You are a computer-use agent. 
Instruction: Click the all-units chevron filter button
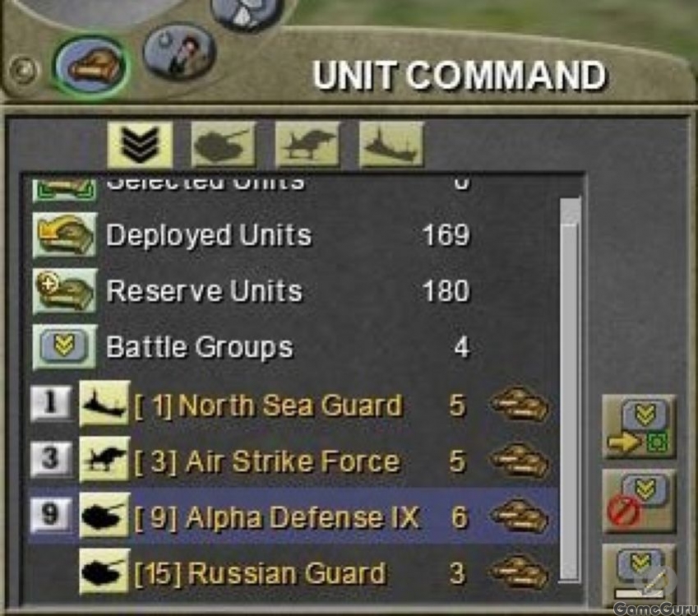[140, 145]
